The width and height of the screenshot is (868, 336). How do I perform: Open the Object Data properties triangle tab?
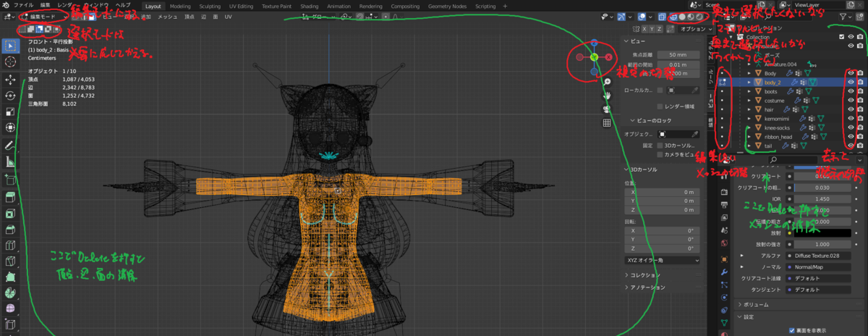point(724,322)
